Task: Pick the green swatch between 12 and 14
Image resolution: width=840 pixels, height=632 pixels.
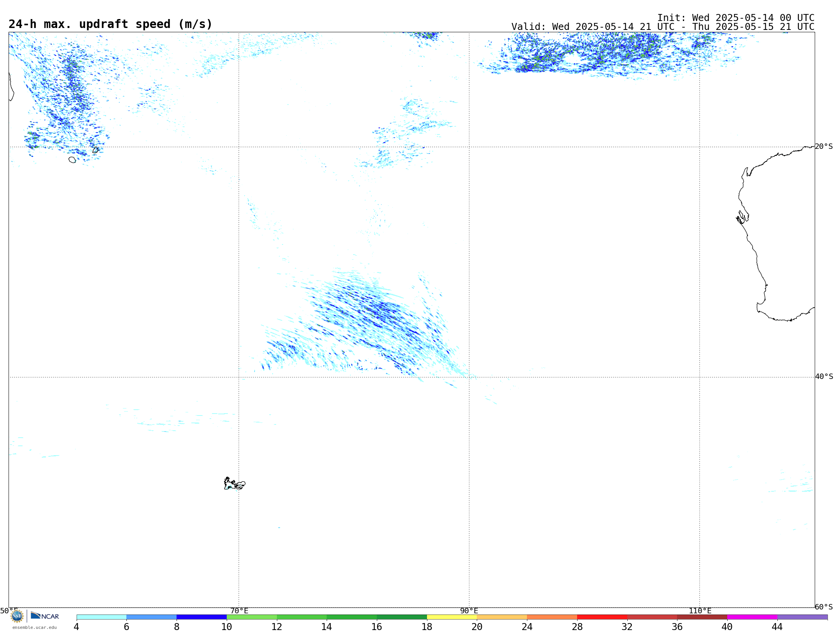Action: click(302, 617)
